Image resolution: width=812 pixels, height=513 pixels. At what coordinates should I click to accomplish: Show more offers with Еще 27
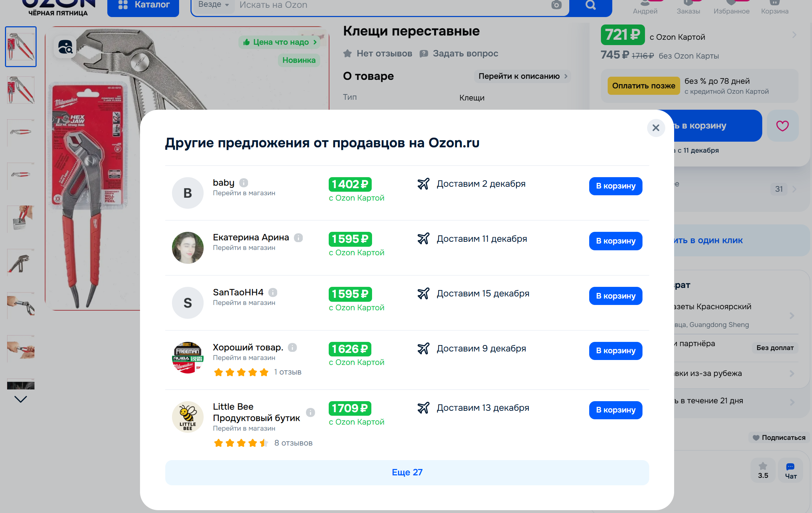pyautogui.click(x=407, y=473)
